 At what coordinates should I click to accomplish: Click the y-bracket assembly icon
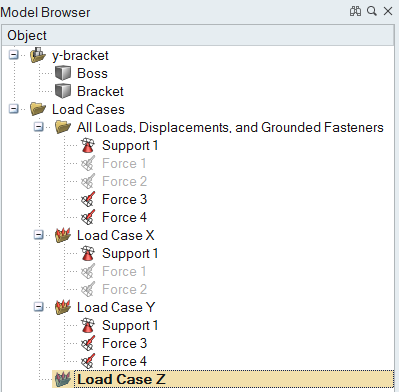coord(38,55)
